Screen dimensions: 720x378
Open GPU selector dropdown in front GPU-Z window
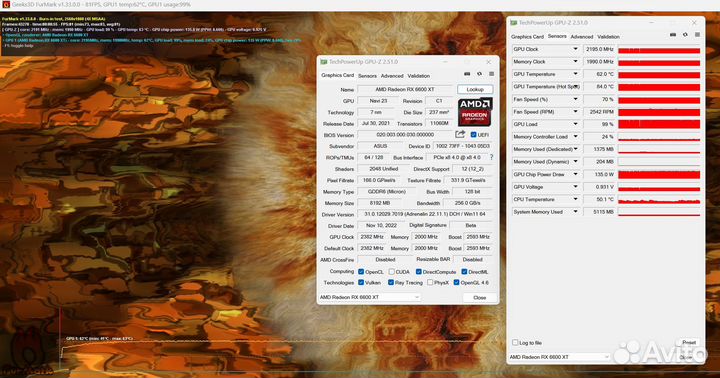(x=370, y=297)
